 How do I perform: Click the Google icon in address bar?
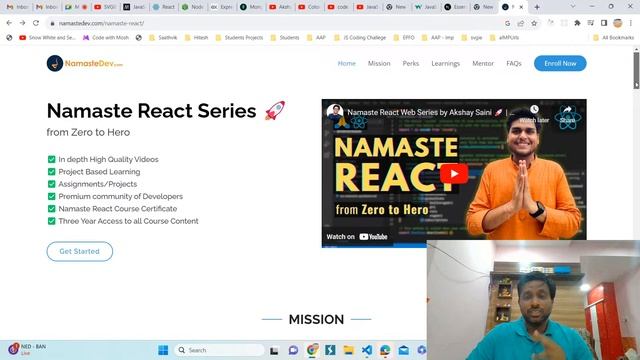coord(507,23)
